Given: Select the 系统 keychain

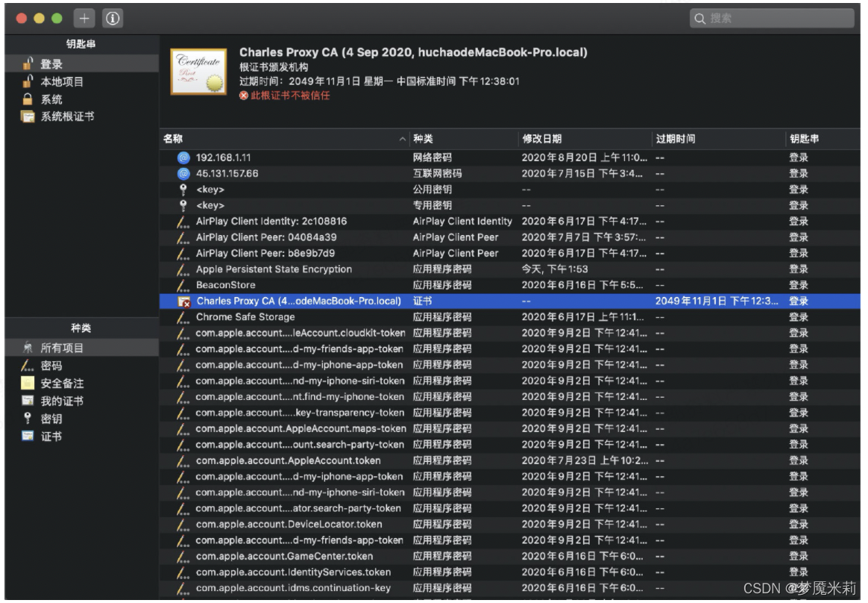Looking at the screenshot, I should tap(82, 99).
